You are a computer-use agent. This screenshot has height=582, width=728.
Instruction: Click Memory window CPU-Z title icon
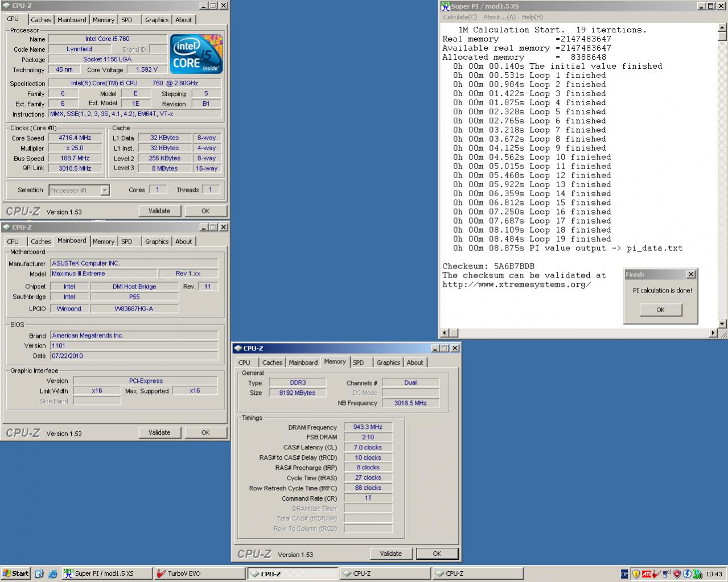pyautogui.click(x=238, y=348)
